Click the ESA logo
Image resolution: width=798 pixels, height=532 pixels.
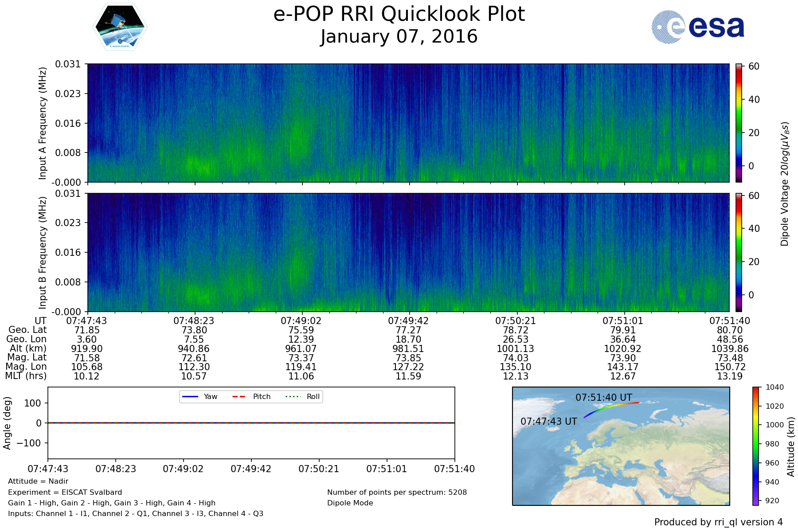coord(698,27)
